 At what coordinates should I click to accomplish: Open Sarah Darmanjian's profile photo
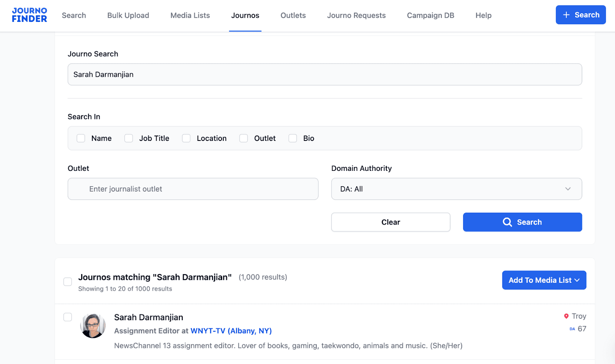[x=93, y=326]
